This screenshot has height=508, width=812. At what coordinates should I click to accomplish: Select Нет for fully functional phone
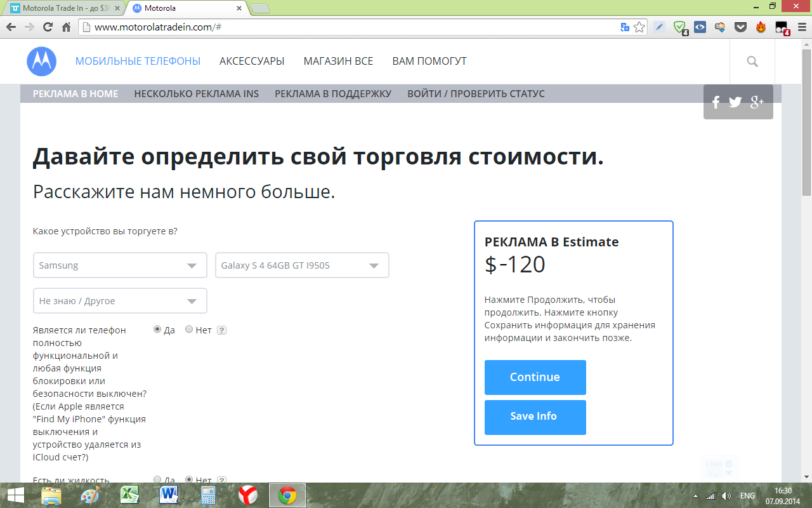(189, 330)
